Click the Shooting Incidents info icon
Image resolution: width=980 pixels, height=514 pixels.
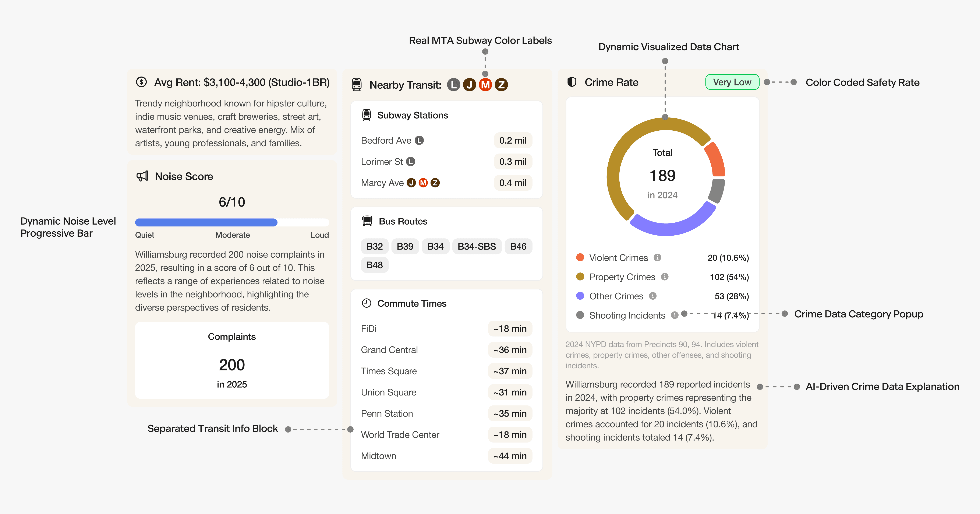click(675, 315)
